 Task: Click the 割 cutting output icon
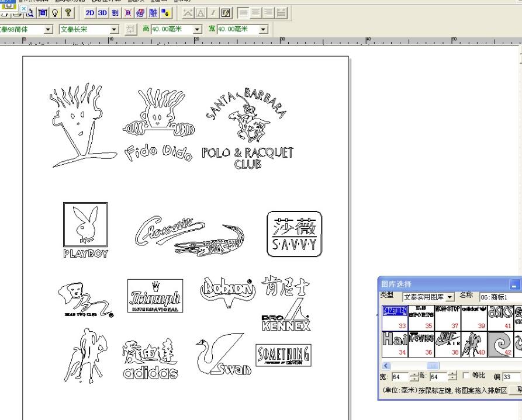click(x=115, y=13)
